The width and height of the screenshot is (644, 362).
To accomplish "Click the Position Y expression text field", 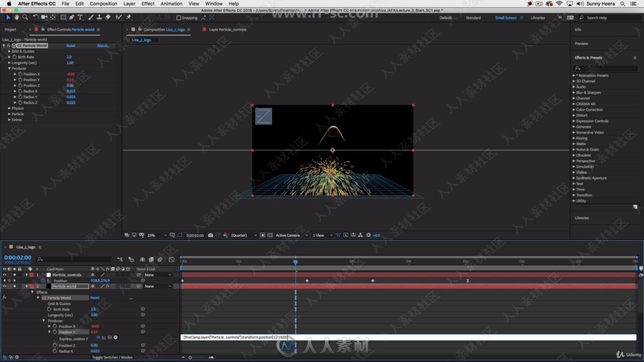I will coord(409,337).
